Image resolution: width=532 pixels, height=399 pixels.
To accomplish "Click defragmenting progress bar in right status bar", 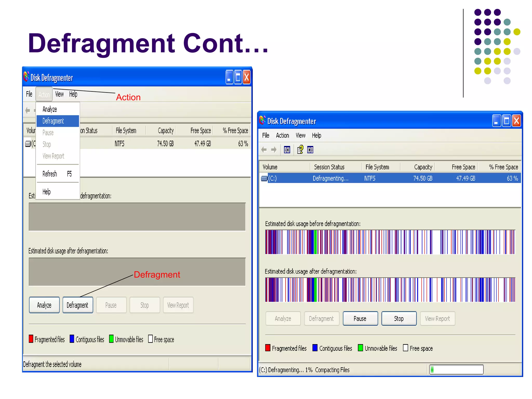I will [456, 369].
